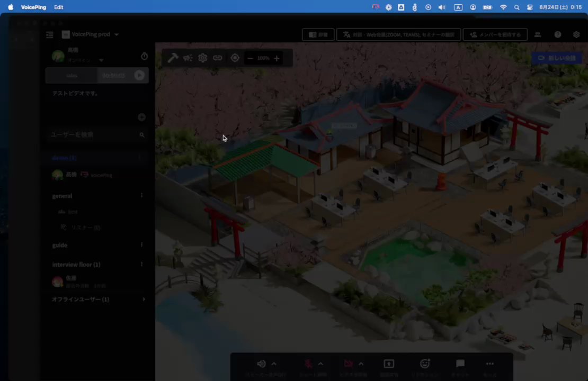The height and width of the screenshot is (381, 588).
Task: Start the sales time tracker
Action: pyautogui.click(x=139, y=75)
